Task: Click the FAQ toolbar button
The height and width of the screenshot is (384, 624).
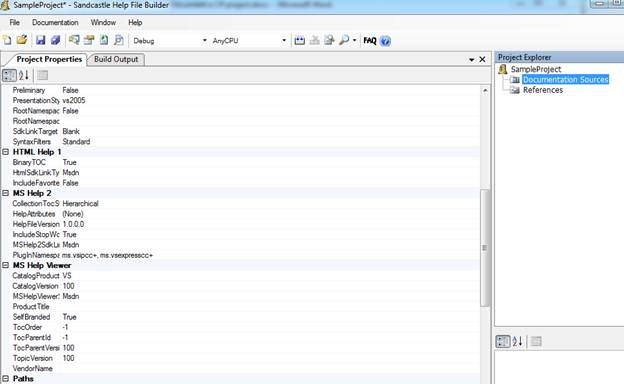Action: tap(370, 41)
